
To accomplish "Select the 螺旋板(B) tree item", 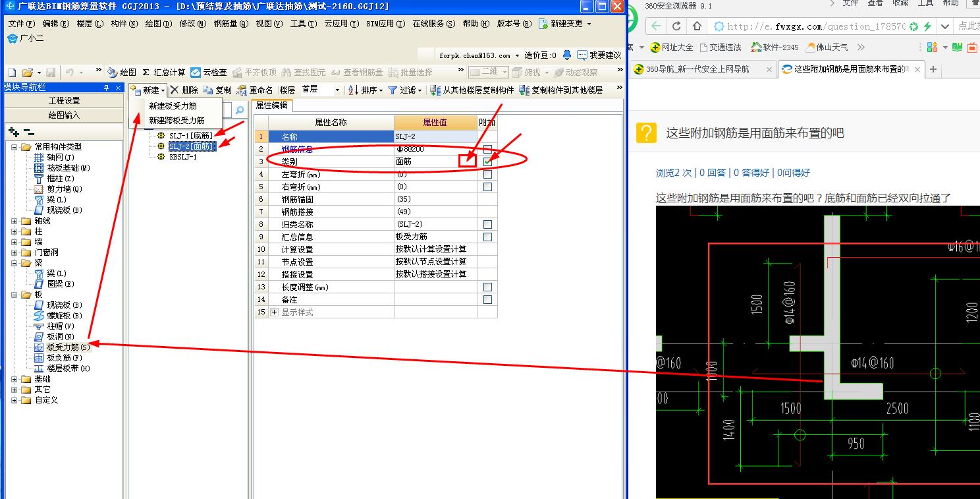I will [65, 316].
